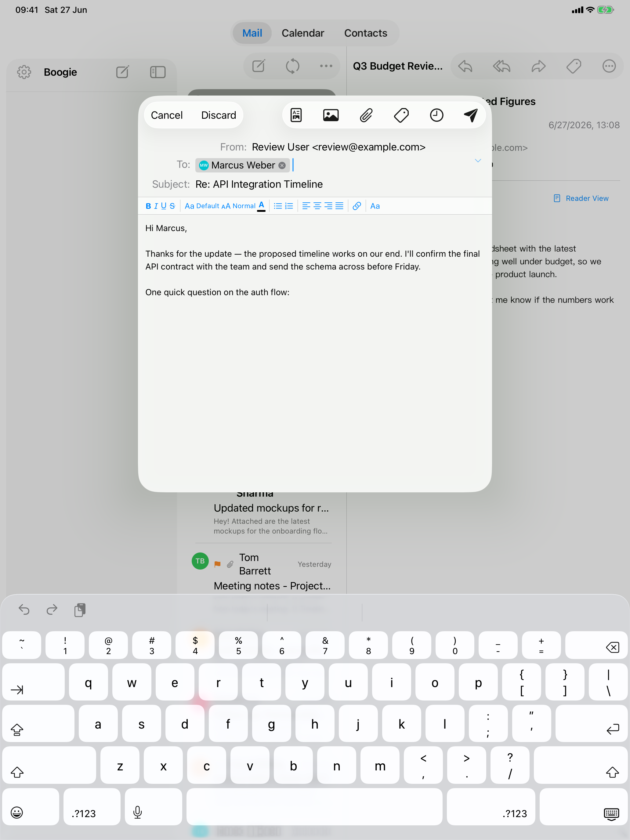The image size is (630, 840).
Task: Cancel the compose window
Action: (x=167, y=115)
